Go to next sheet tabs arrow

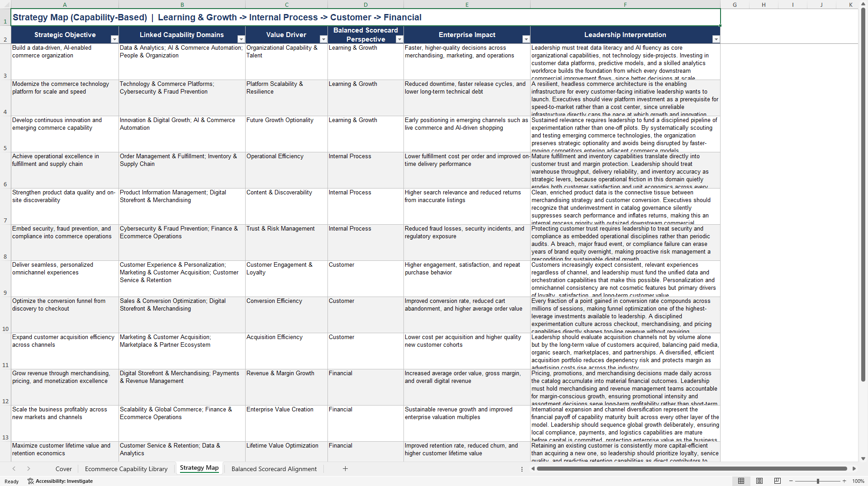[28, 469]
